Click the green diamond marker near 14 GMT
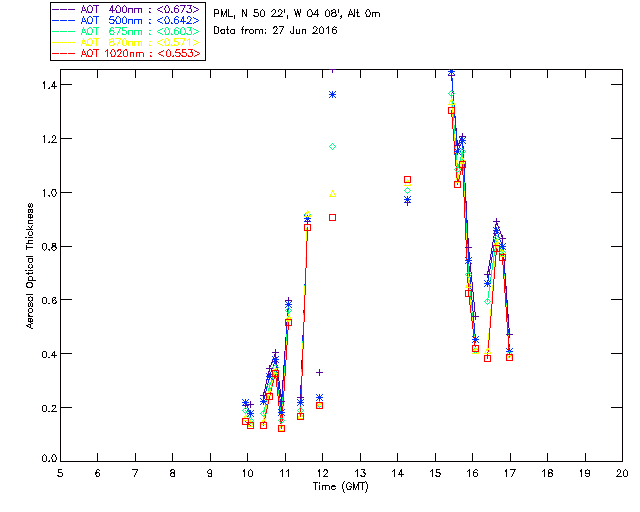This screenshot has height=512, width=640. [407, 190]
